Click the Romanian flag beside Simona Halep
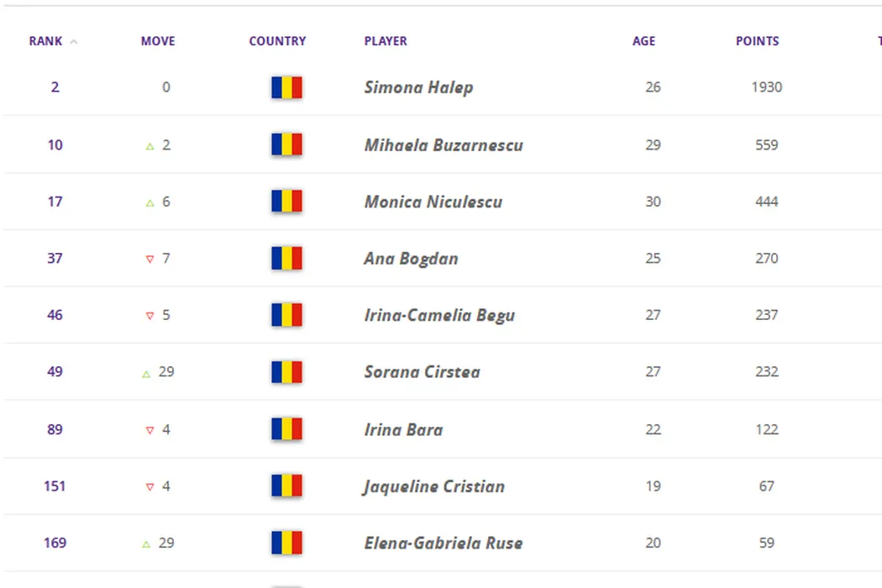 (x=286, y=87)
